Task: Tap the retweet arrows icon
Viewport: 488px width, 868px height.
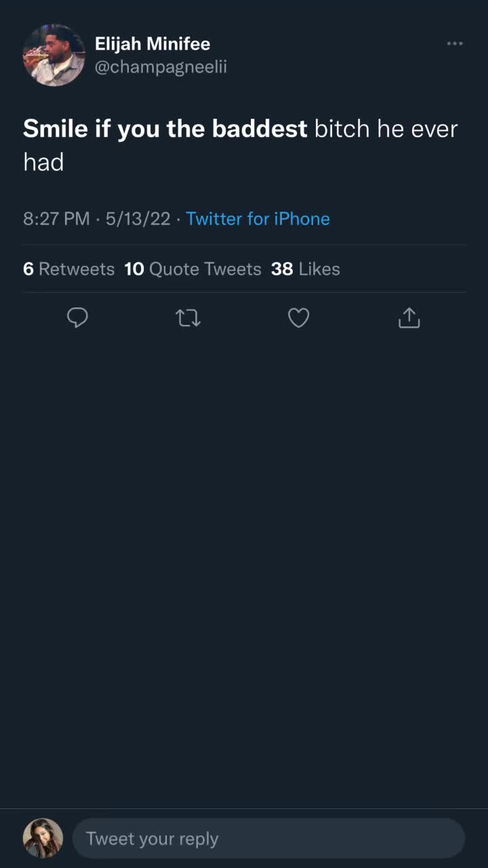Action: click(x=188, y=317)
